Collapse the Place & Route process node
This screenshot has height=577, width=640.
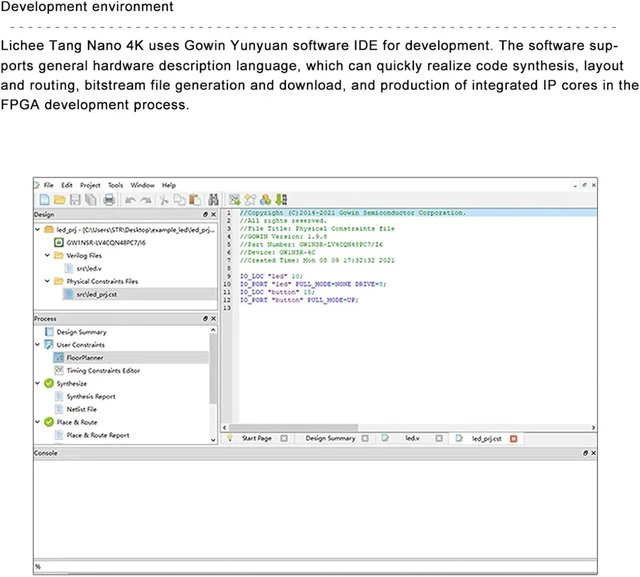pyautogui.click(x=38, y=422)
